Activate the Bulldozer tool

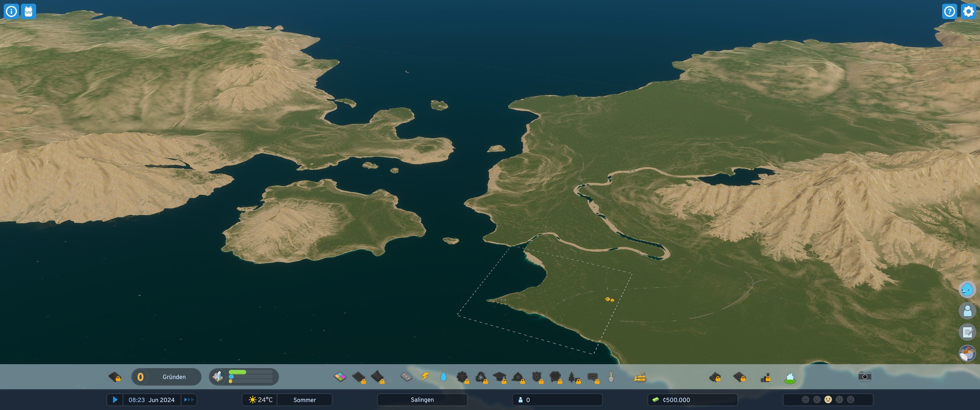pyautogui.click(x=640, y=377)
